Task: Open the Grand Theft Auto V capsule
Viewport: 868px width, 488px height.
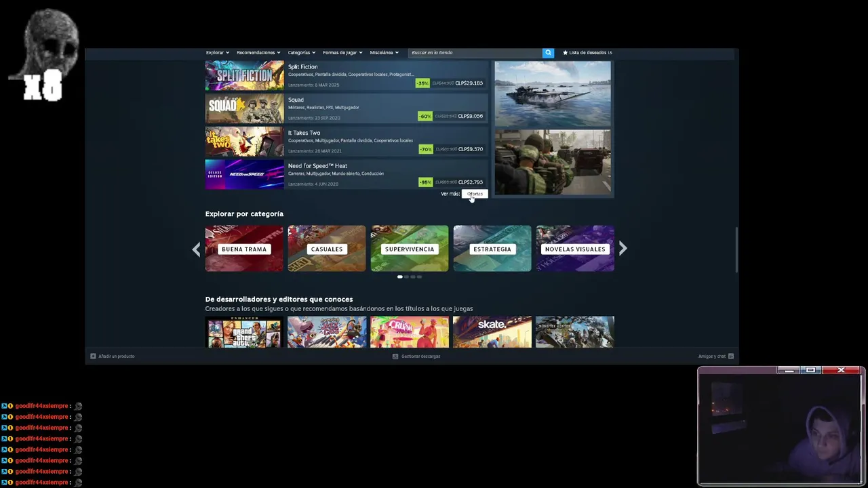Action: [244, 332]
